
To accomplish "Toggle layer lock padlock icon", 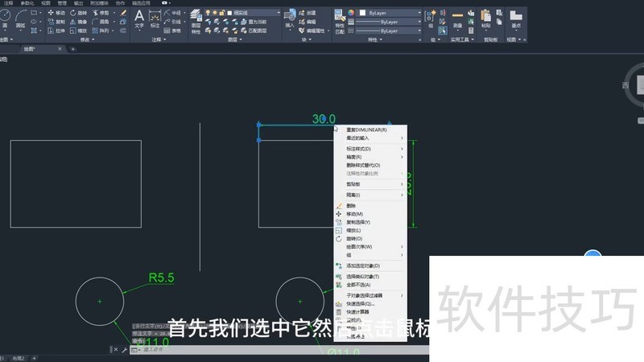I will (222, 13).
